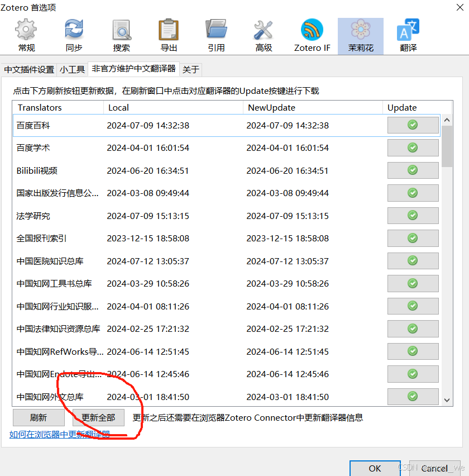Viewport: 469px width, 476px height.
Task: Click NewUpdate date 2024-04-01 08:11:26
Action: click(x=288, y=306)
